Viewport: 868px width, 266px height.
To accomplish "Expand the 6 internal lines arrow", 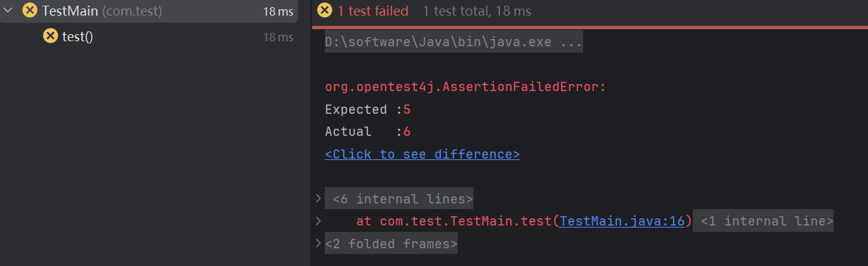I will tap(318, 198).
